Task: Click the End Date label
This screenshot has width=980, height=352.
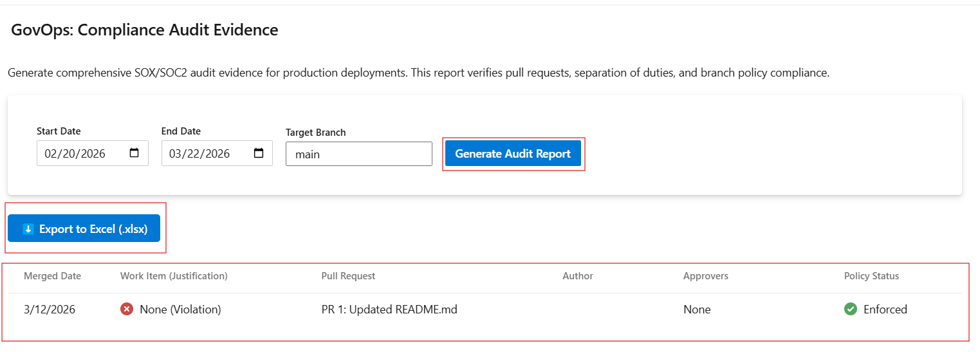Action: pos(181,131)
